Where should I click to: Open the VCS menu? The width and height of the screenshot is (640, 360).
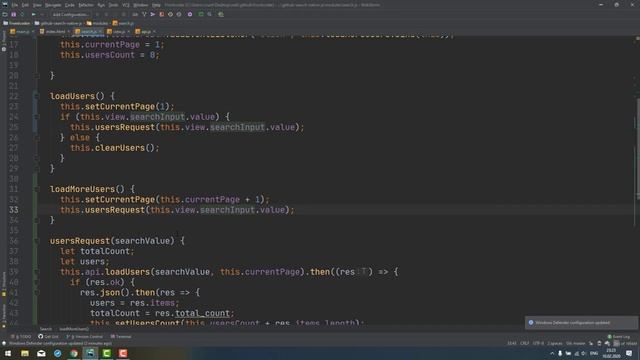[126, 5]
